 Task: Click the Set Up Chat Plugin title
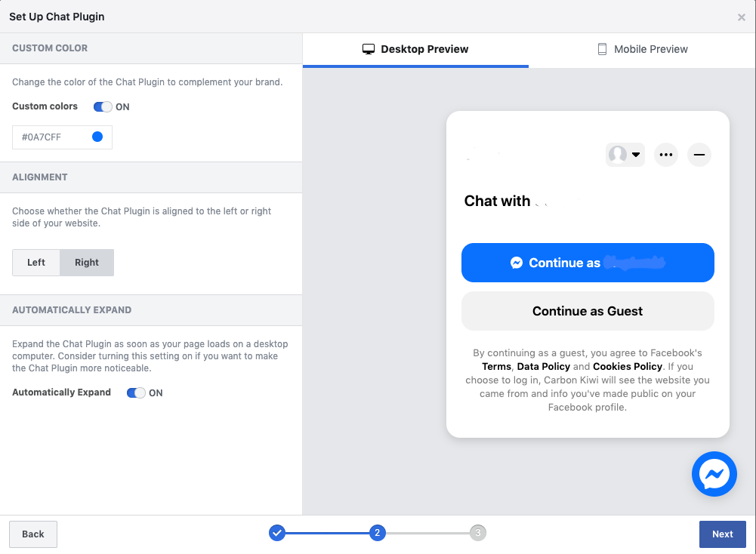pos(57,17)
